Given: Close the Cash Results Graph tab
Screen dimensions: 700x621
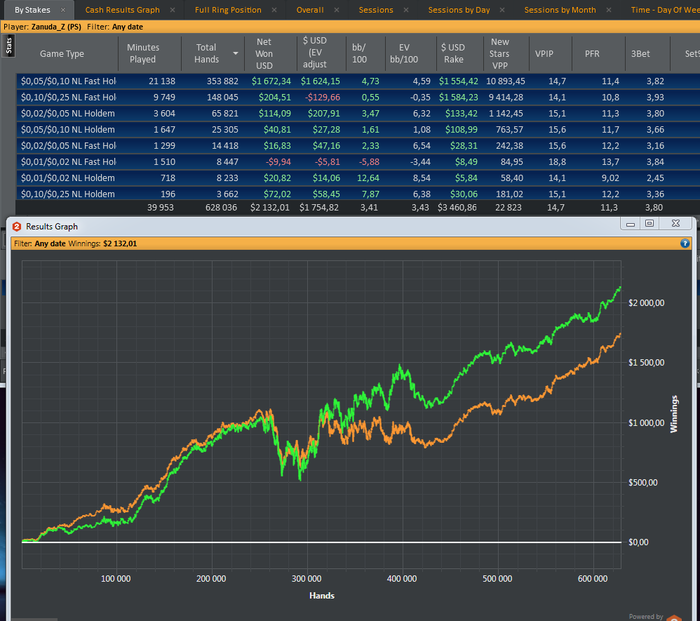Looking at the screenshot, I should click(172, 10).
